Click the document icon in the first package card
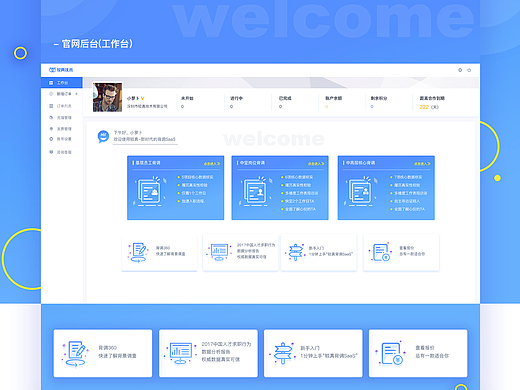520x390 pixels. (x=150, y=191)
